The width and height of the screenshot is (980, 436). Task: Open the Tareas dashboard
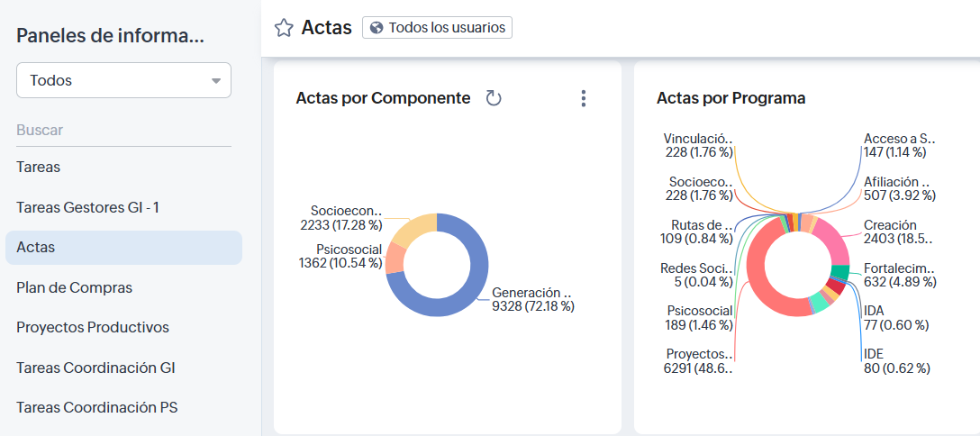click(x=39, y=167)
